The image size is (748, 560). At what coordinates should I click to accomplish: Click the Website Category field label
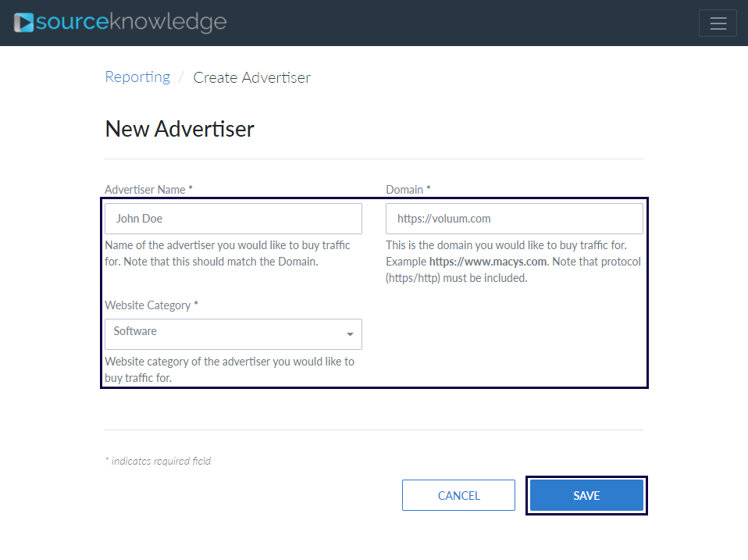(149, 305)
